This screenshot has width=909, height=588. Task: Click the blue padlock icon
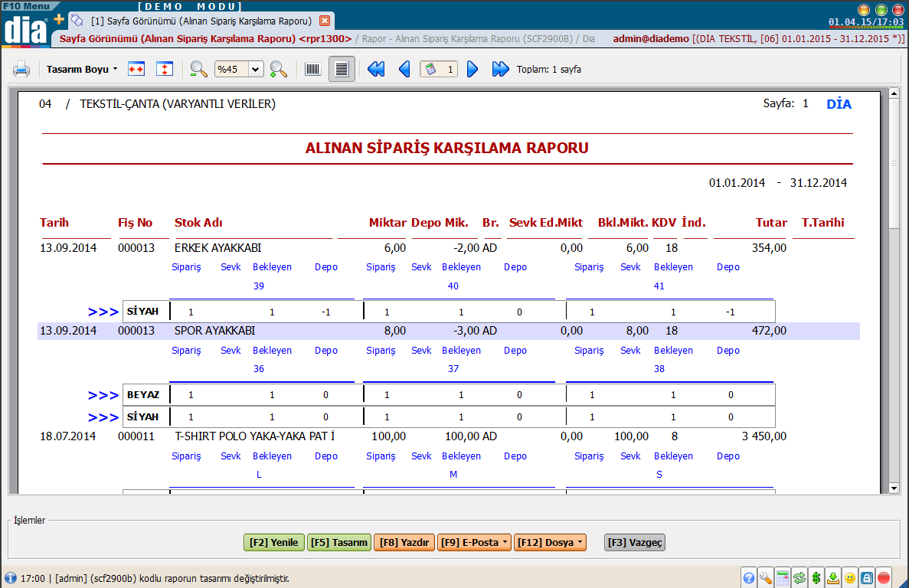[x=867, y=577]
